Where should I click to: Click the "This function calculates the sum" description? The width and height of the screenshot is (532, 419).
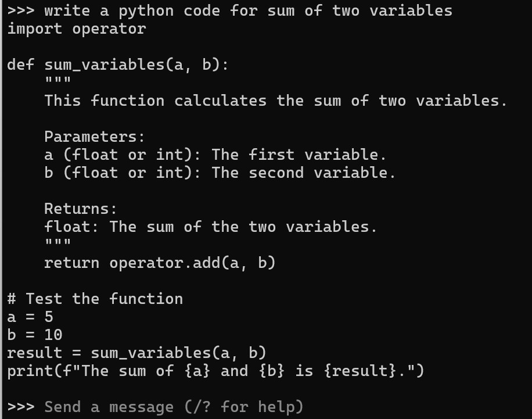276,101
